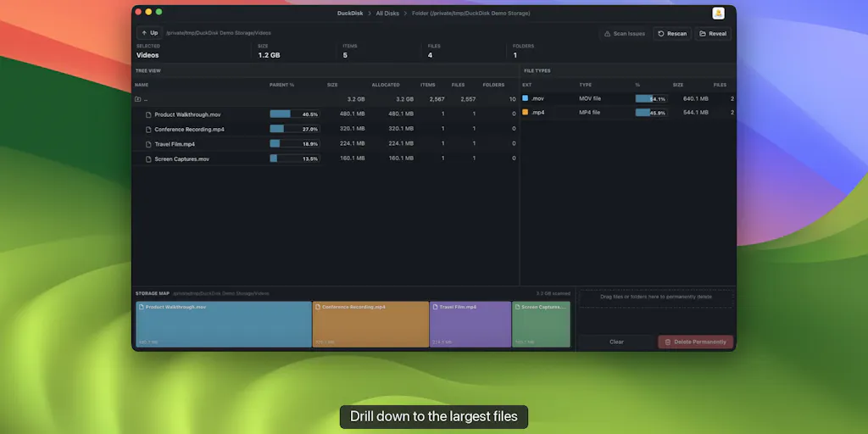Click the orange .mp4 color swatch
Screen dimensions: 868x434
coord(526,112)
